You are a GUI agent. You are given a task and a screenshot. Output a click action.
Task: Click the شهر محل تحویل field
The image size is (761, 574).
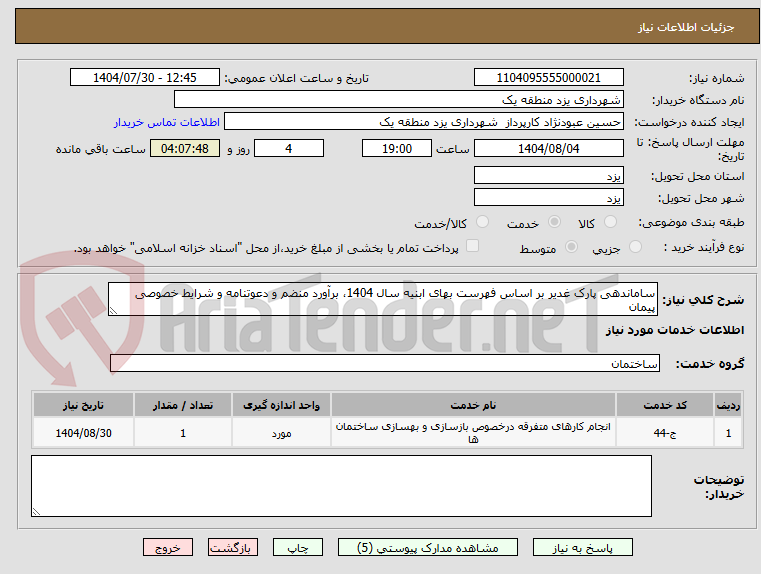click(548, 197)
